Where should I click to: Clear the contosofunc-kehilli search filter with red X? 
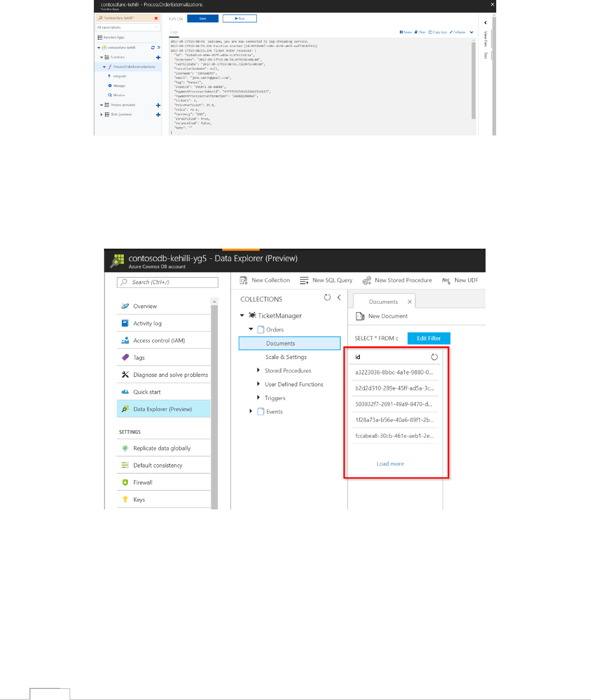coord(156,18)
